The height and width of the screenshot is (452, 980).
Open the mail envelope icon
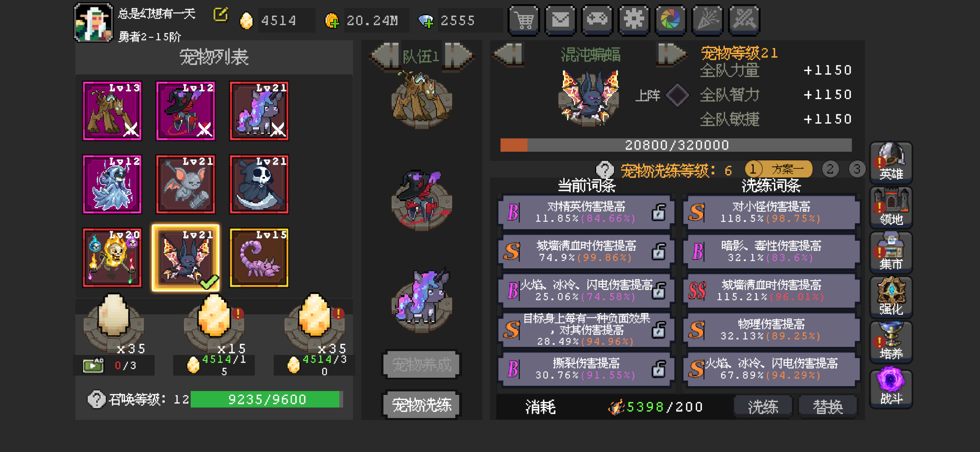[560, 20]
